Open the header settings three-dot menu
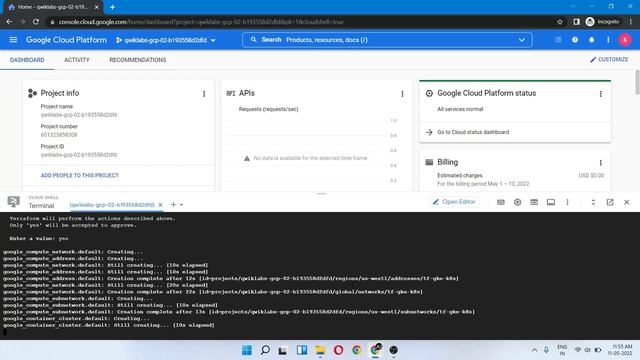 click(x=608, y=40)
